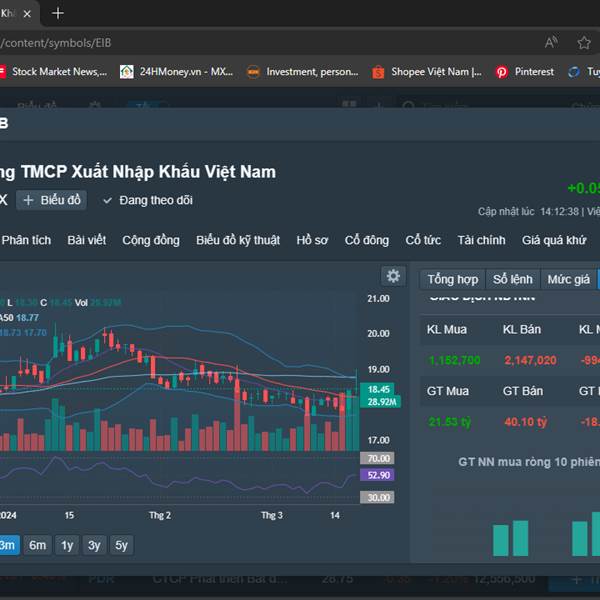Click the GT Mua column header
The image size is (600, 600).
(448, 391)
